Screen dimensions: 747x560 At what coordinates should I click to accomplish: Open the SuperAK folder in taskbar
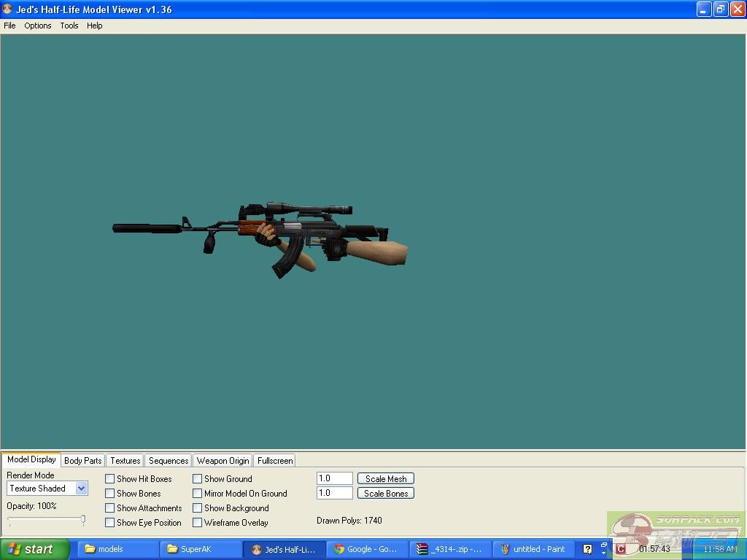pos(201,550)
